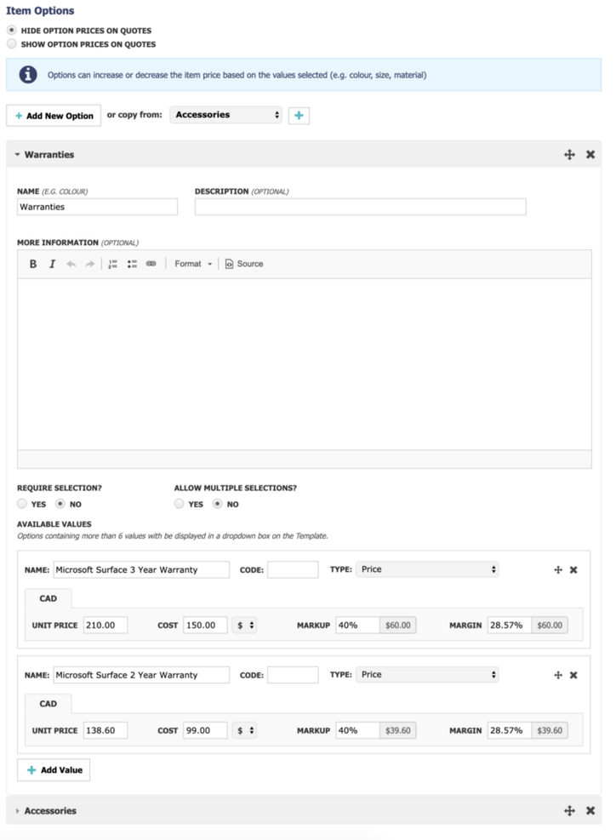Select Show Option Prices On Quotes

click(x=11, y=43)
